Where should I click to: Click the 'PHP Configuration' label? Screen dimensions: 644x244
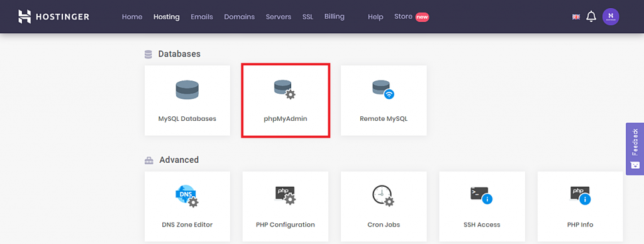(x=286, y=225)
